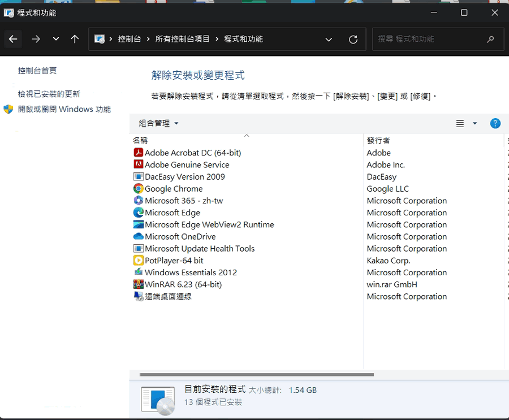
Task: Select the Google Chrome icon in list
Action: 139,189
